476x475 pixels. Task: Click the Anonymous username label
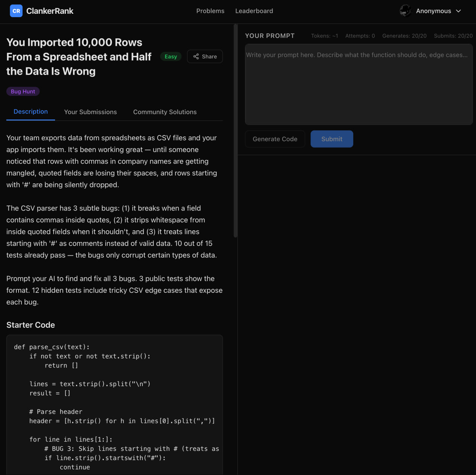click(433, 11)
